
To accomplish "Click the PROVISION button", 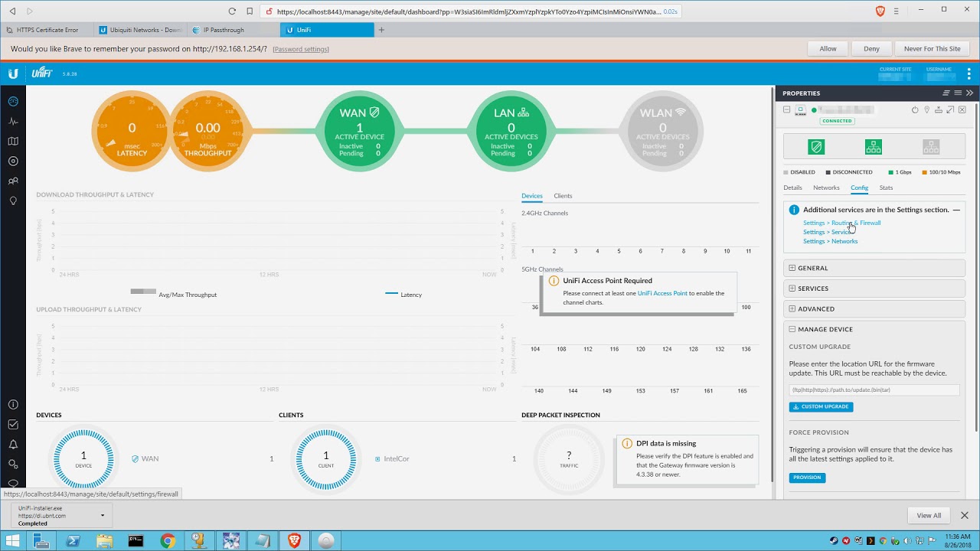I will (807, 478).
